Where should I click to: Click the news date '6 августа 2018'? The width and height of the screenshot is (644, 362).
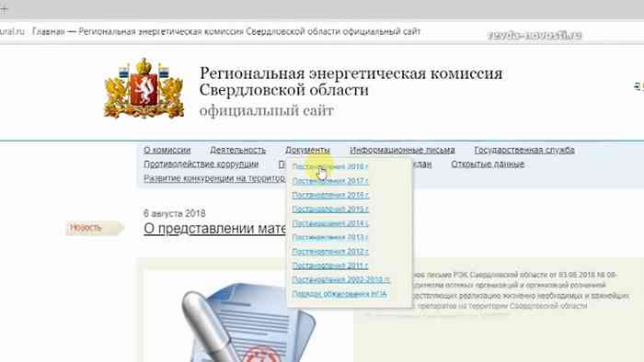(175, 213)
